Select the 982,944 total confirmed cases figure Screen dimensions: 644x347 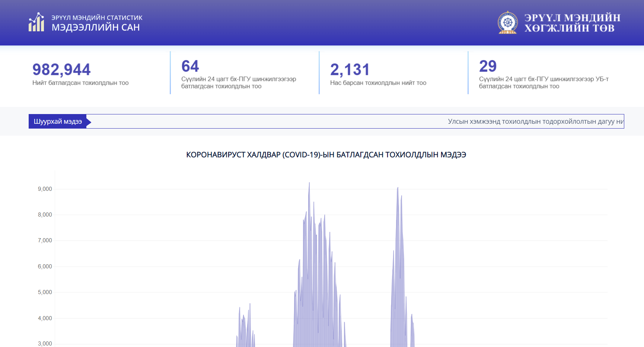(x=61, y=70)
